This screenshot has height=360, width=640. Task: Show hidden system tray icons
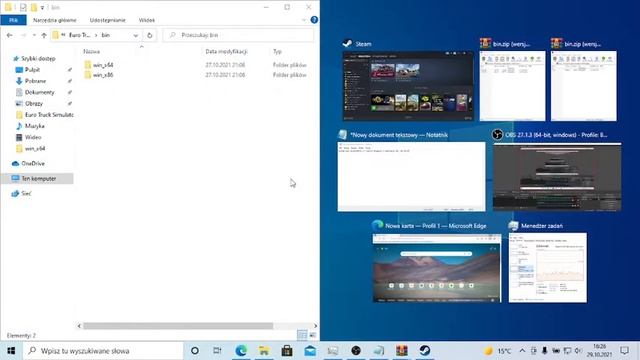pyautogui.click(x=522, y=351)
